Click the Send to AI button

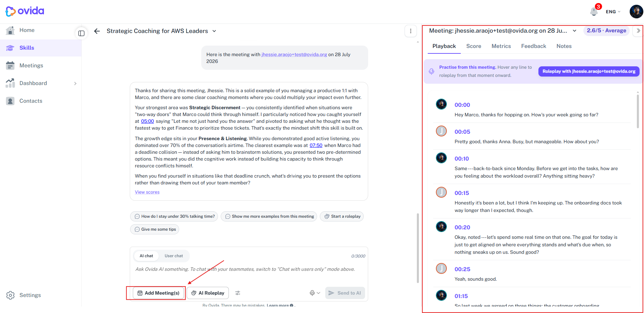(x=345, y=293)
